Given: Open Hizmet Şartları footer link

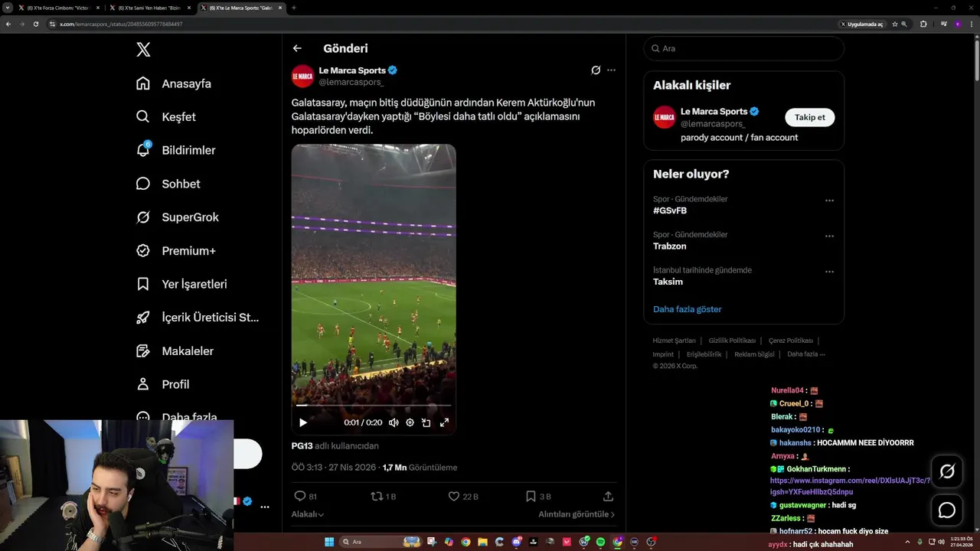Looking at the screenshot, I should (x=674, y=341).
